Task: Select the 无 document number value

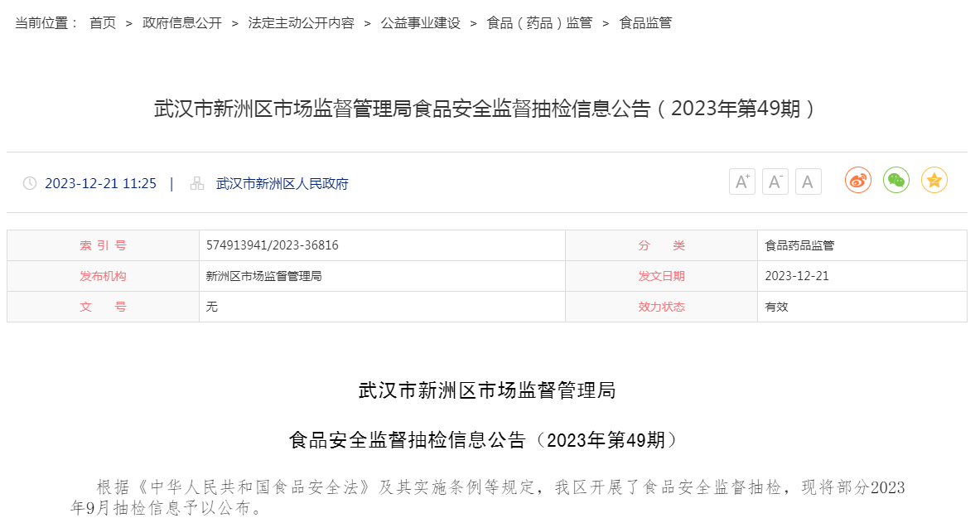Action: (212, 307)
